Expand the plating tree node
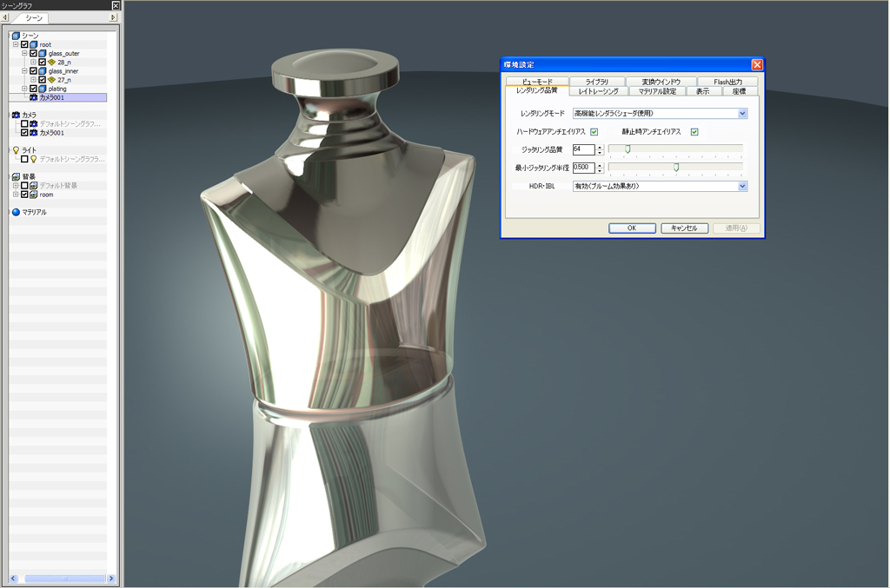 pyautogui.click(x=25, y=89)
